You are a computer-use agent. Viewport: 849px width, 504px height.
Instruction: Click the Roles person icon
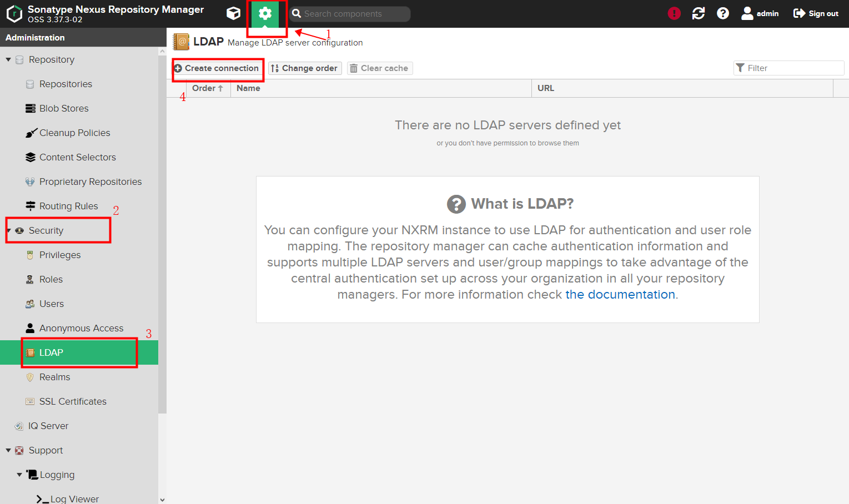click(x=30, y=279)
